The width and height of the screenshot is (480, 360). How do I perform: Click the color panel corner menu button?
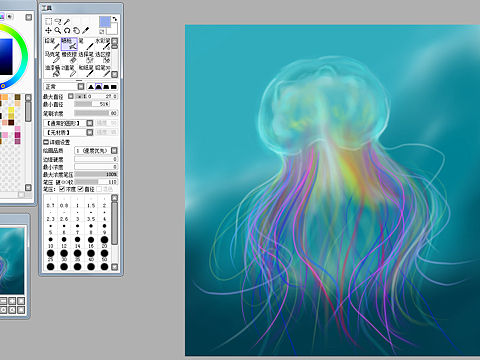(x=29, y=17)
